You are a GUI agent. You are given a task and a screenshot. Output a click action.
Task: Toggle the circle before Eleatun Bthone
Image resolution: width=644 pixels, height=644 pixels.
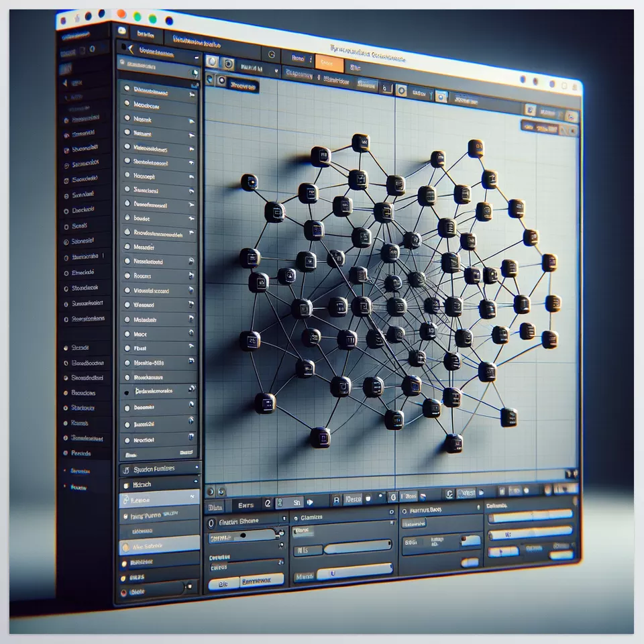(211, 523)
